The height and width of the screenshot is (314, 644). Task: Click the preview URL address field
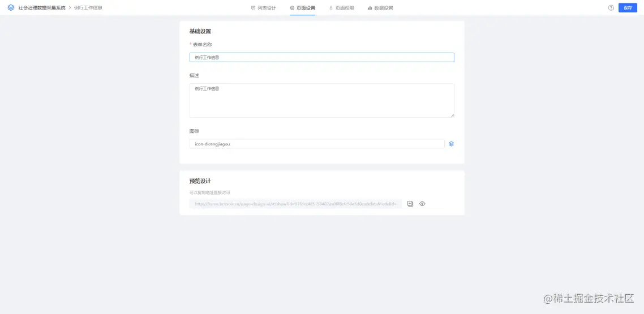click(295, 204)
